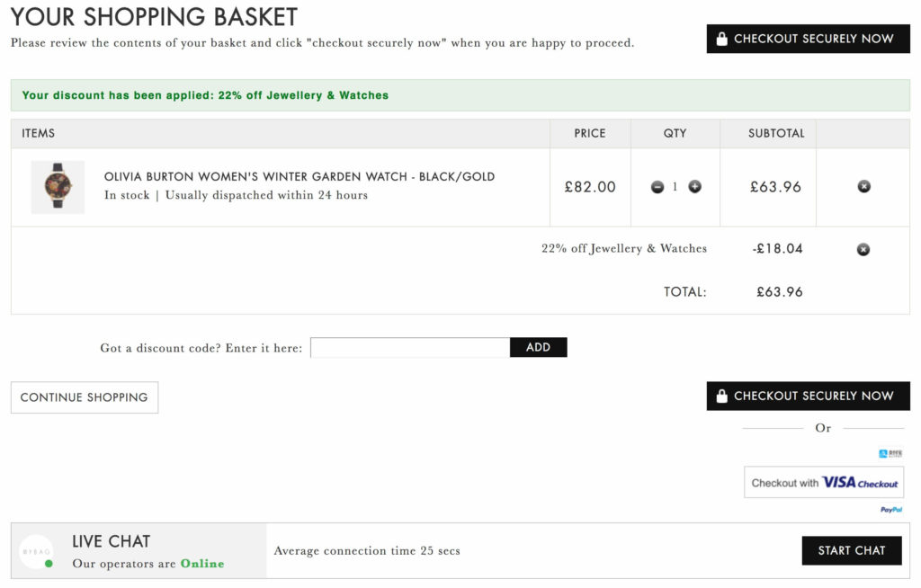921x588 pixels.
Task: Click 'Usually dispatched within 24 hours' text
Action: point(266,195)
